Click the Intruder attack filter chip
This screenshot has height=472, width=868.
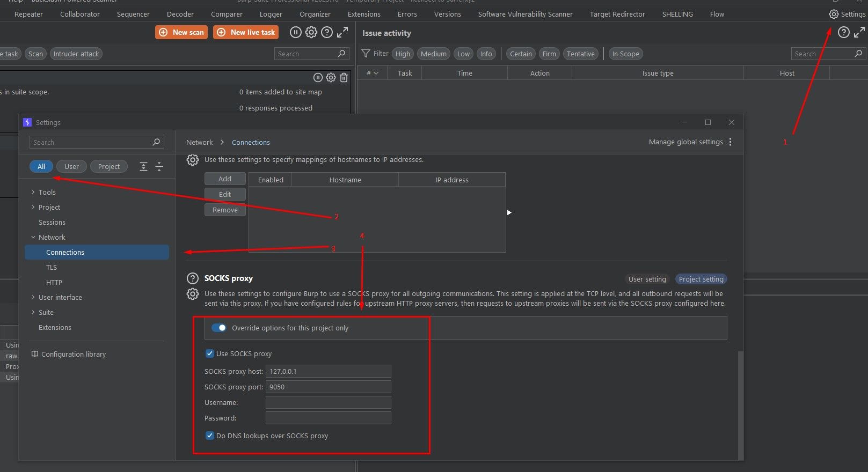[x=76, y=54]
